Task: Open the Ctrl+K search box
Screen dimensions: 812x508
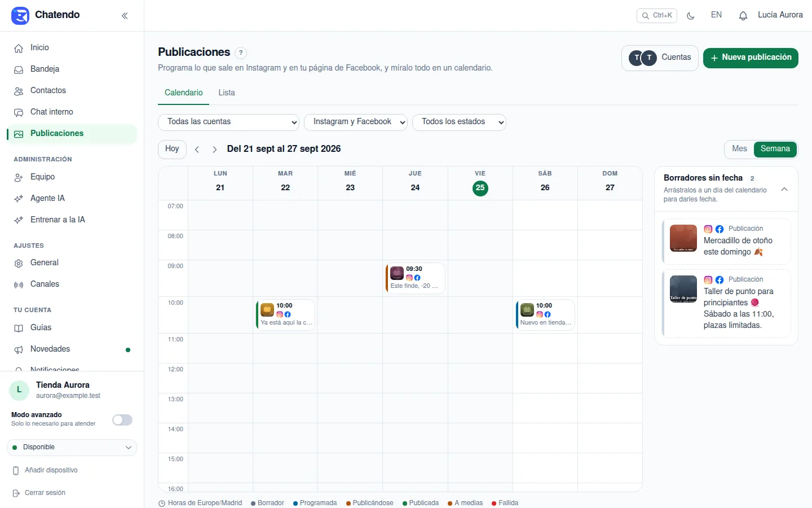Action: point(657,16)
